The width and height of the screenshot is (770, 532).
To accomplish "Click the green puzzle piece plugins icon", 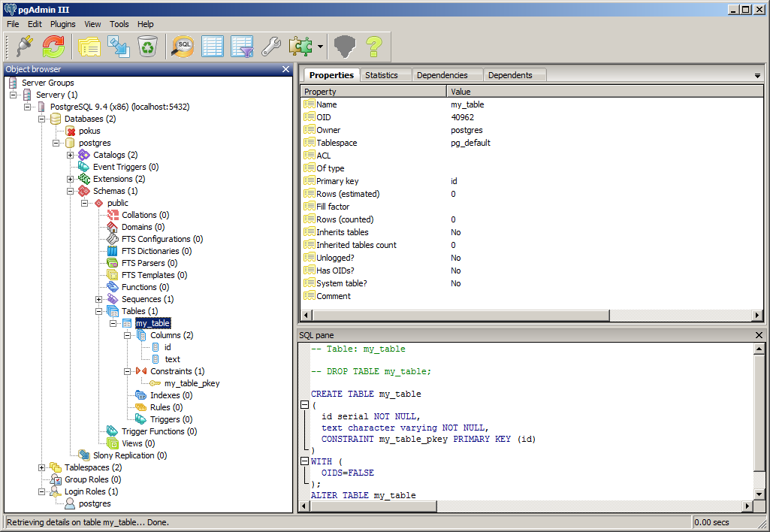I will 301,47.
